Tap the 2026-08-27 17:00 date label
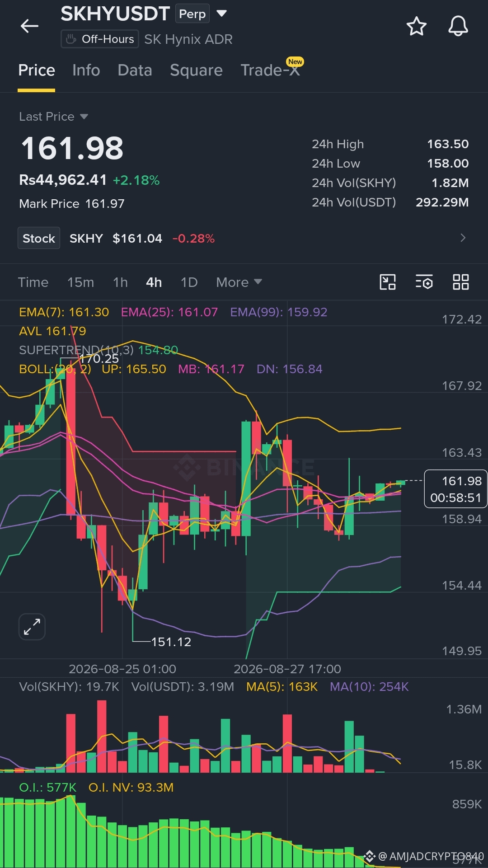 [287, 669]
